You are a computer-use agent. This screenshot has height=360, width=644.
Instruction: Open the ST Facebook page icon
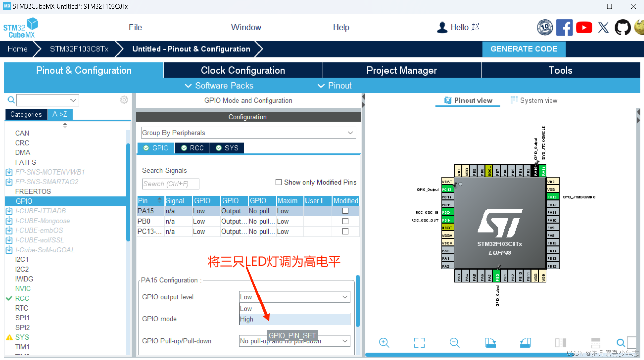(564, 27)
